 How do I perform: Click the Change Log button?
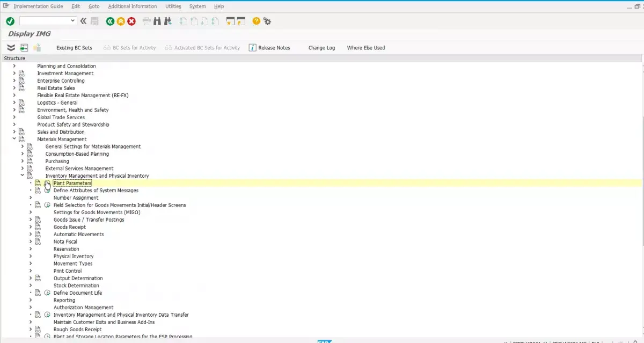(321, 48)
